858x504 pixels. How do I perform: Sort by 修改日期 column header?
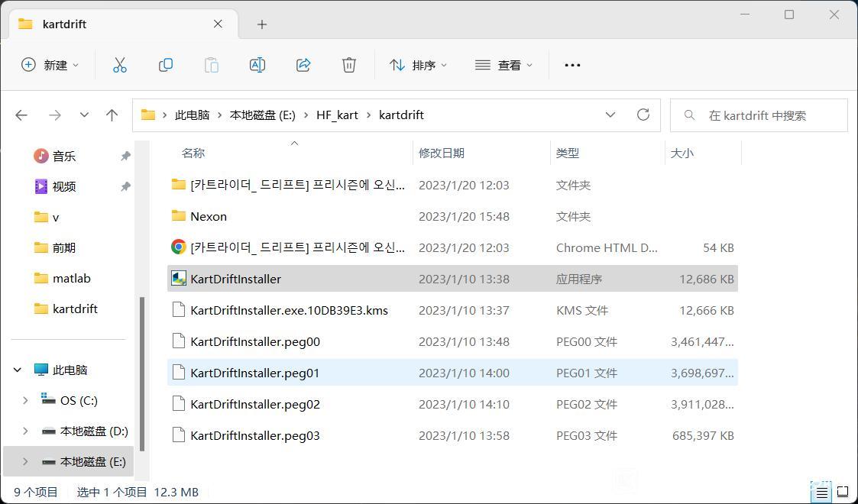[x=442, y=153]
